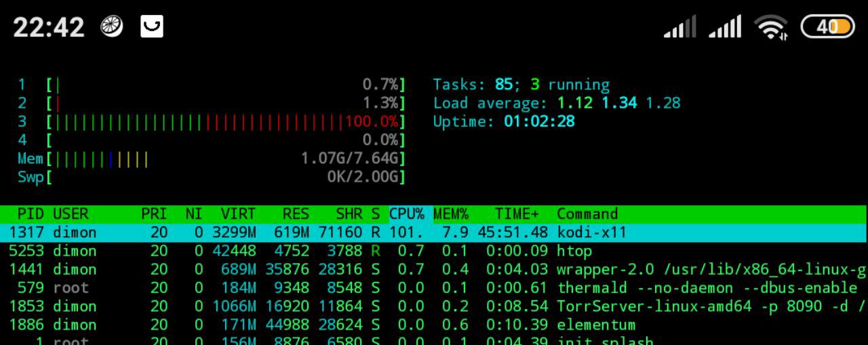
Task: Sort by the USER column header
Action: [x=71, y=214]
